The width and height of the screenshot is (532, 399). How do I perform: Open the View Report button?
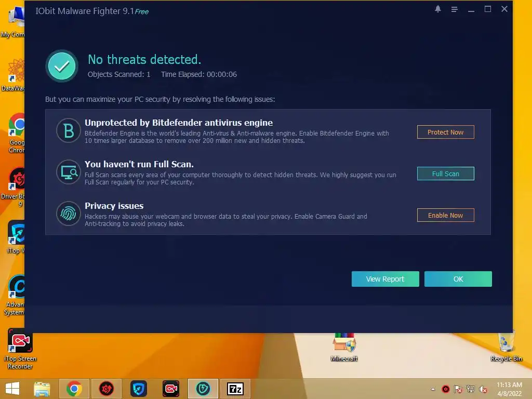pyautogui.click(x=385, y=279)
